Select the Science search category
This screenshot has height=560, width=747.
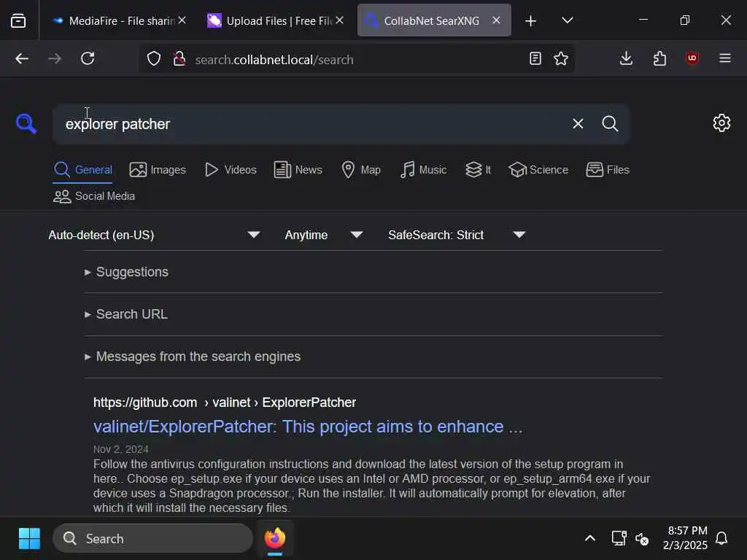point(538,170)
